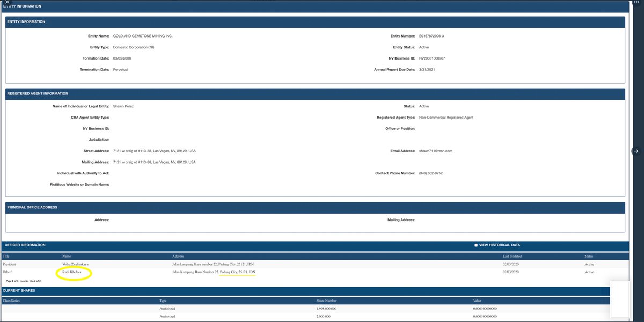Viewport: 644px width, 322px height.
Task: Select the Other/ title cell
Action: click(8, 272)
